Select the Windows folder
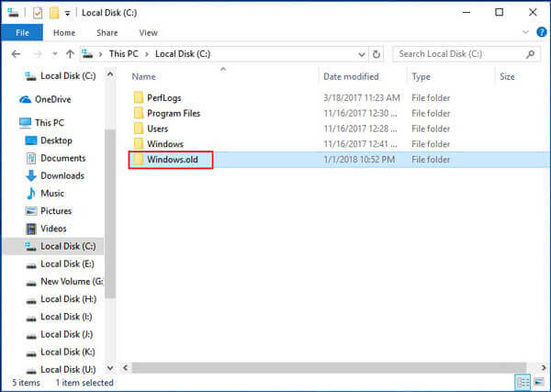551x392 pixels. tap(165, 144)
